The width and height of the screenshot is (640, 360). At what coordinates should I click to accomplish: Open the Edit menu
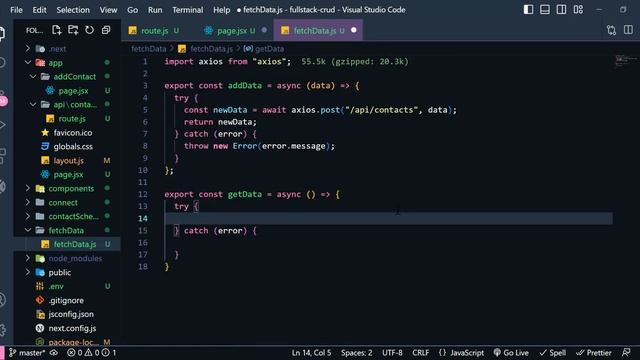[x=39, y=10]
